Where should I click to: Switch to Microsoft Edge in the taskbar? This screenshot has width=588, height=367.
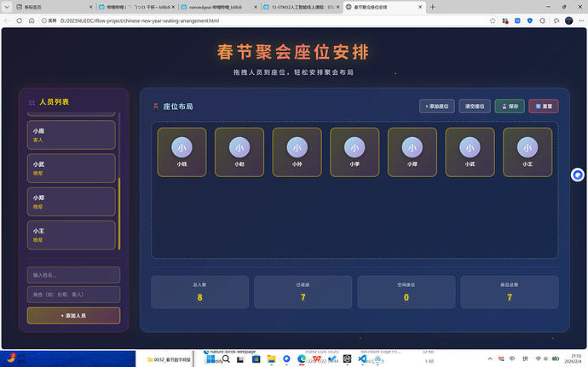[302, 359]
